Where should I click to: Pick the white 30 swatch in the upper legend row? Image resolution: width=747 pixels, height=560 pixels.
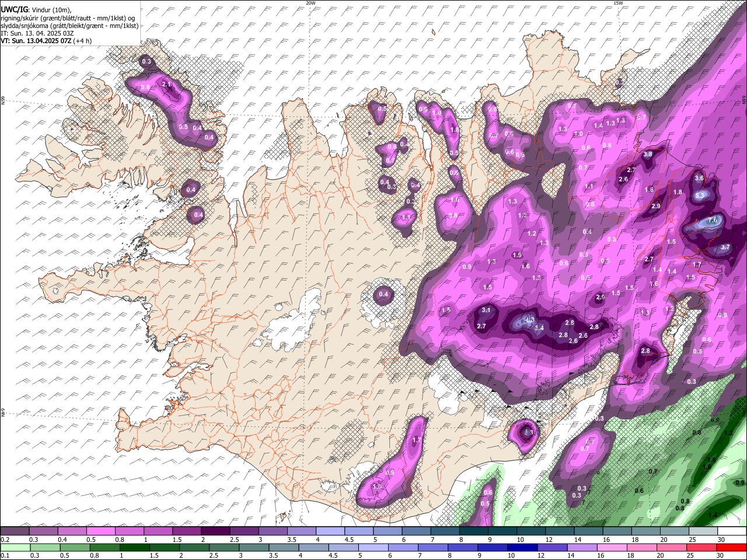[732, 531]
